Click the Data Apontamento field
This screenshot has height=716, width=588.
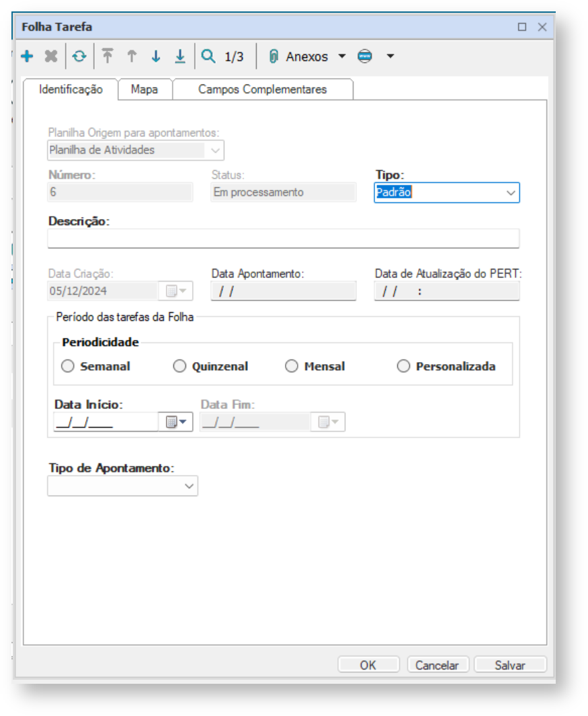click(x=284, y=291)
